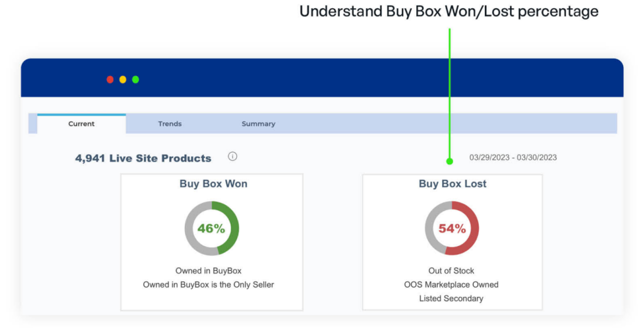
Task: Select Owned in BuyBox is the Only Seller
Action: [x=208, y=285]
